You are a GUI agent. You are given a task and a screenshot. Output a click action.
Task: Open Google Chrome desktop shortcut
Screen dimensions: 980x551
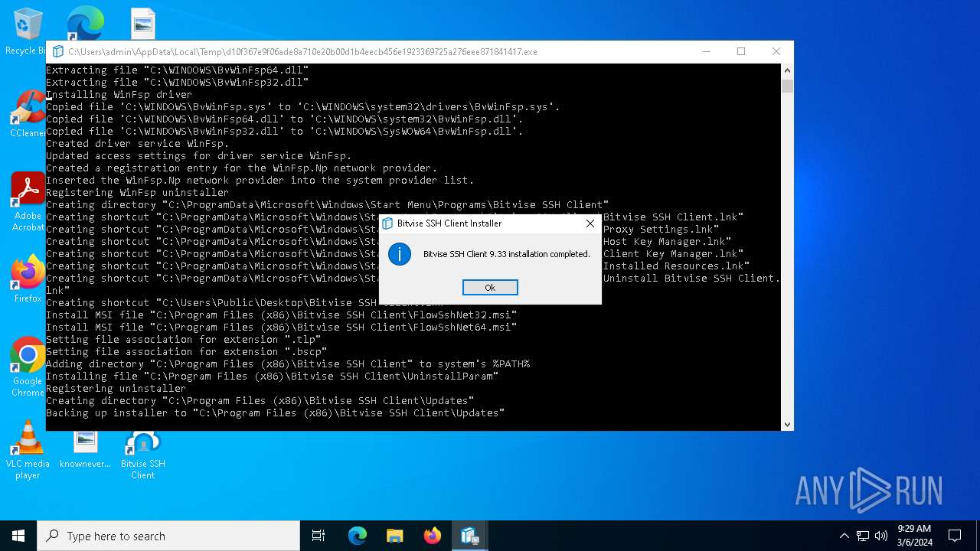[28, 367]
